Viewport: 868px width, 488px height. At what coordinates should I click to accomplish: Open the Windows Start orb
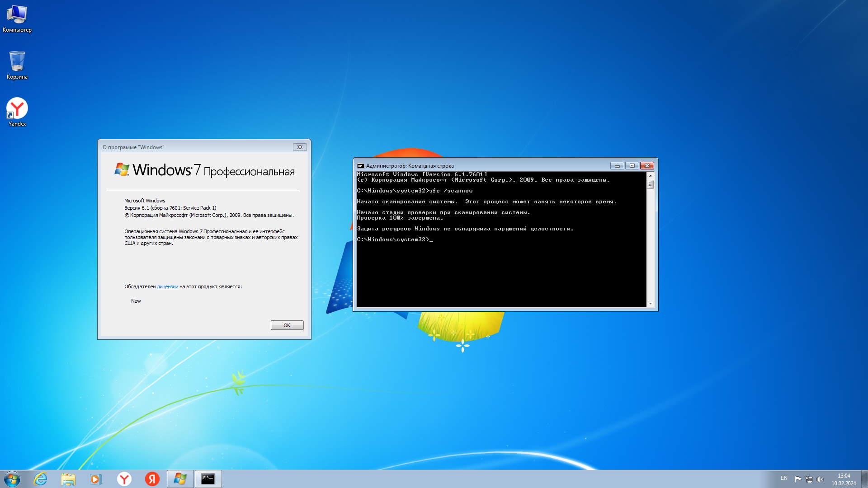click(12, 479)
